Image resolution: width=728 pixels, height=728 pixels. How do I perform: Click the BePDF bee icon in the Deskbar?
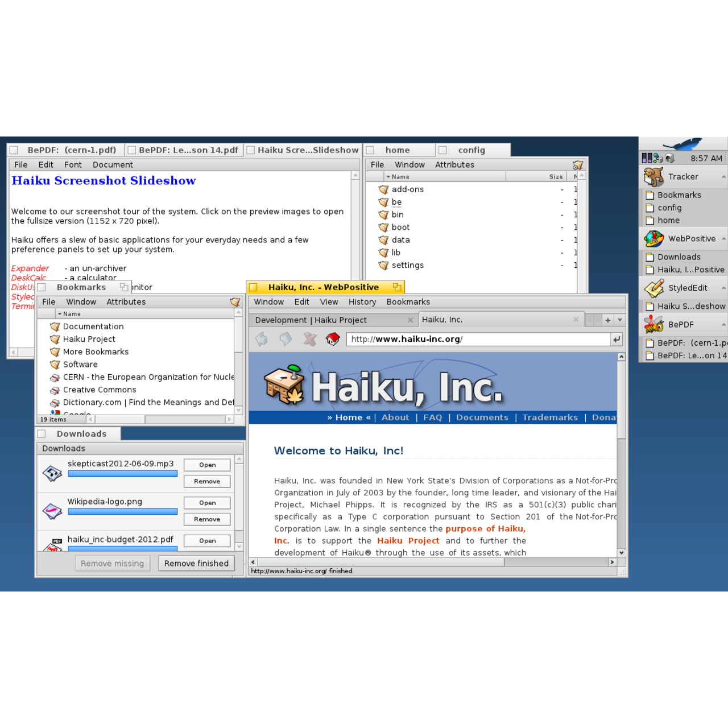click(x=653, y=324)
